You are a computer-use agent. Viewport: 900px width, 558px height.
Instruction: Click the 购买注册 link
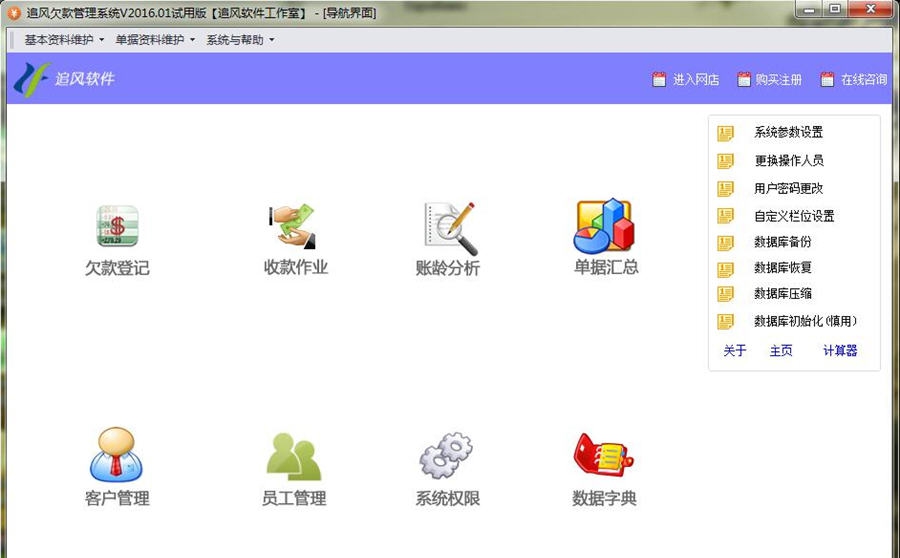pyautogui.click(x=778, y=80)
